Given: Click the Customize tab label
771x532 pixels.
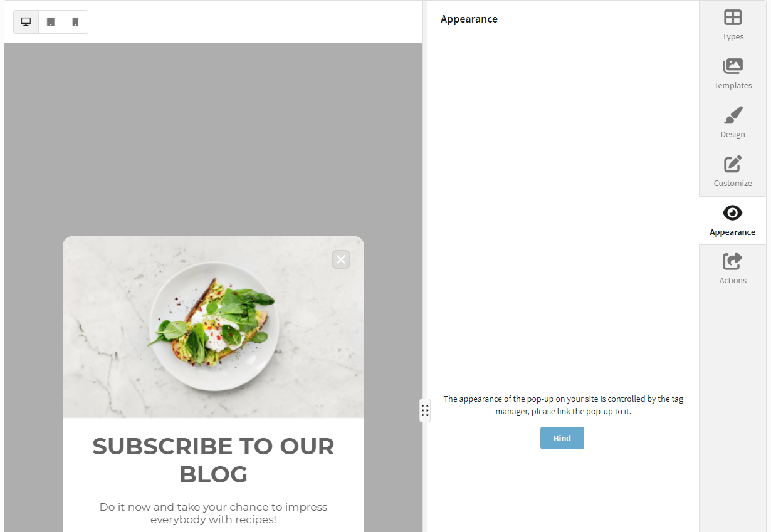Looking at the screenshot, I should click(x=733, y=184).
